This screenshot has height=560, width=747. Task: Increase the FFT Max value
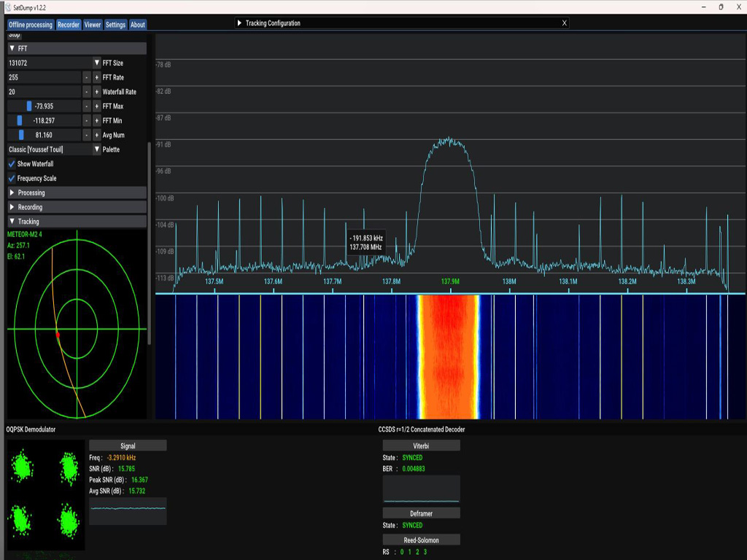(x=97, y=106)
